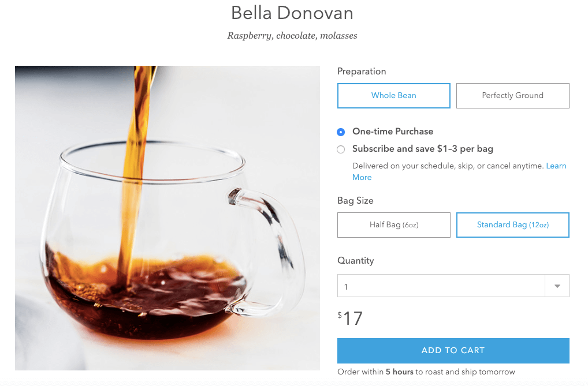
Task: Click the Subscribe and save $1–3 label
Action: [423, 149]
